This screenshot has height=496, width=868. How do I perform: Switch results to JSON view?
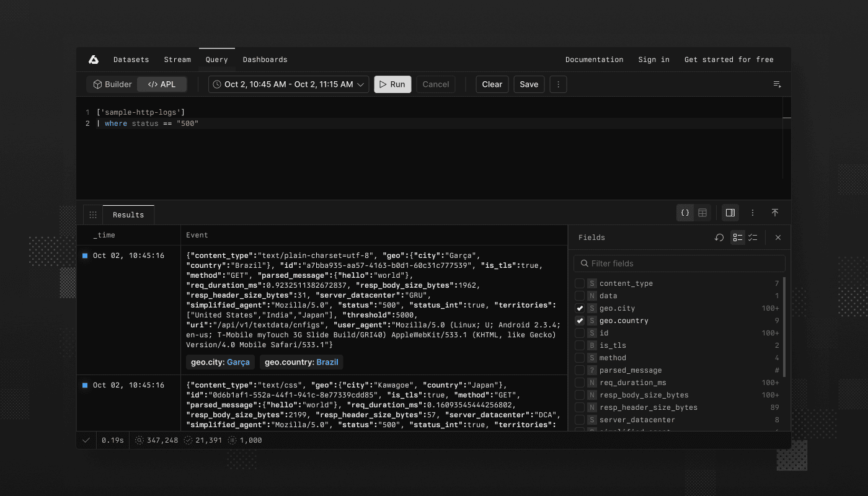(x=684, y=213)
